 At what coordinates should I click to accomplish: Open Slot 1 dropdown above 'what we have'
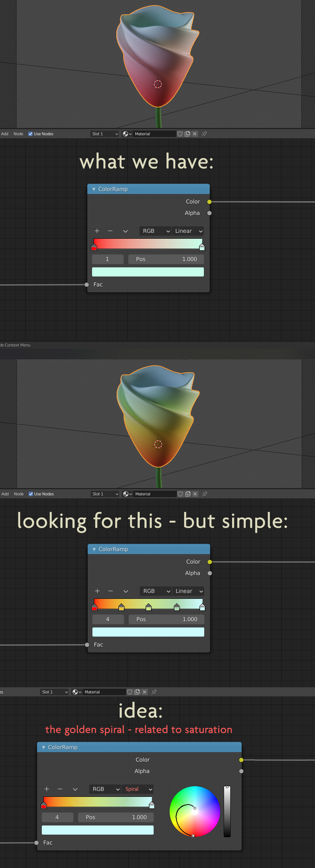pos(105,134)
